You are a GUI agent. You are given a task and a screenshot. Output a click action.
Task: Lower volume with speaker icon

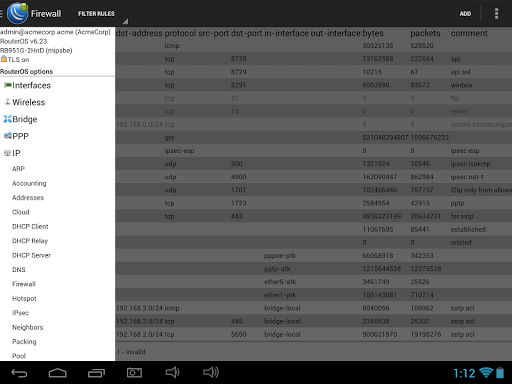point(173,373)
